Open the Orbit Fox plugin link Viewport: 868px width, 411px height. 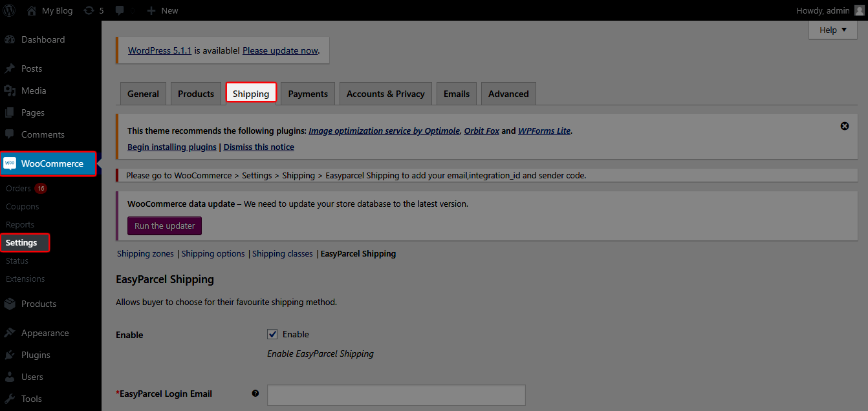(481, 131)
